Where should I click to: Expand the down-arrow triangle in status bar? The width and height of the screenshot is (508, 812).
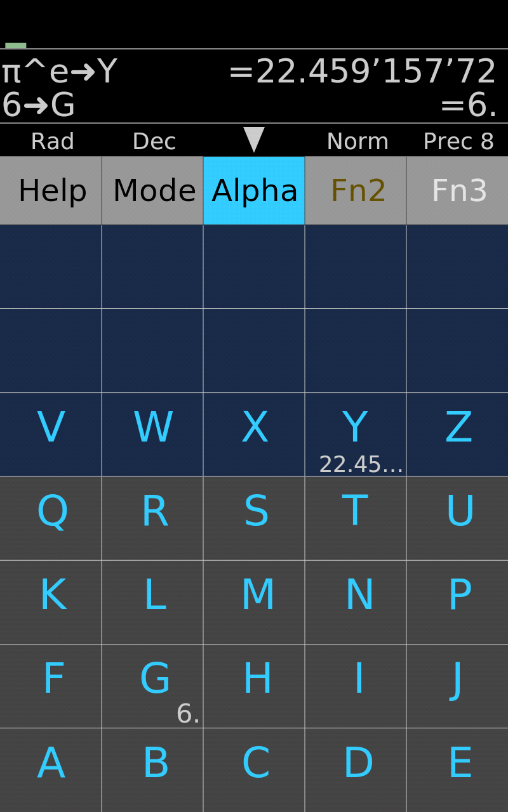click(x=254, y=140)
